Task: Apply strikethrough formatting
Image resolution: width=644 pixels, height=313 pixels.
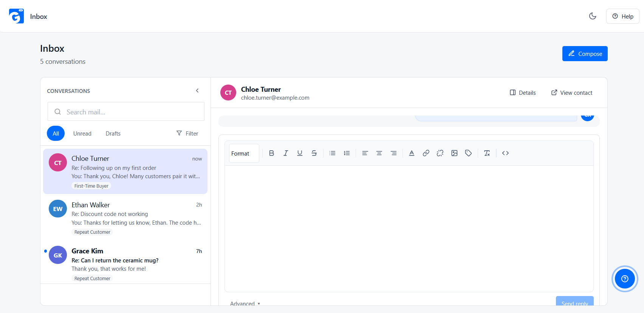Action: pyautogui.click(x=314, y=153)
